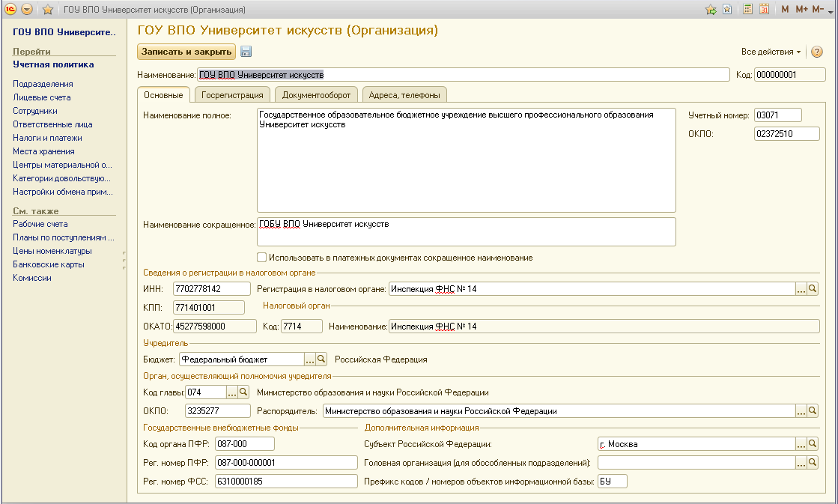Click the magnifier next to Субъект Российской Федерации
This screenshot has height=504, width=838.
click(x=813, y=444)
